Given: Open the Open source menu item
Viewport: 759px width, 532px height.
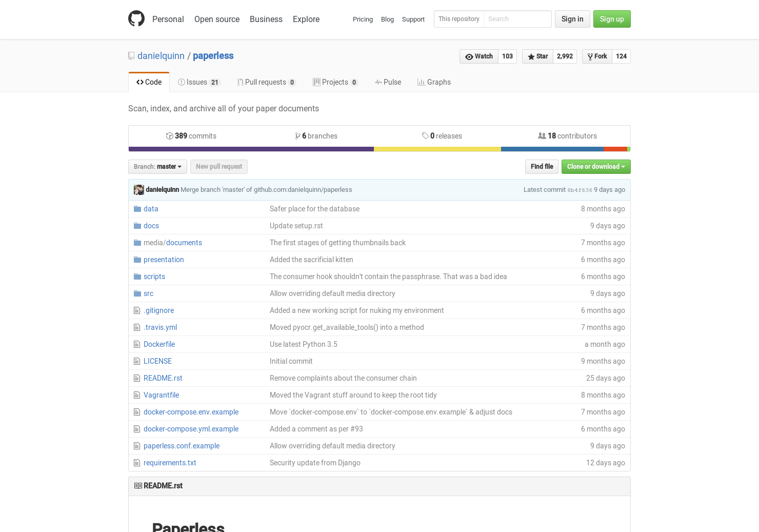Looking at the screenshot, I should pyautogui.click(x=217, y=19).
